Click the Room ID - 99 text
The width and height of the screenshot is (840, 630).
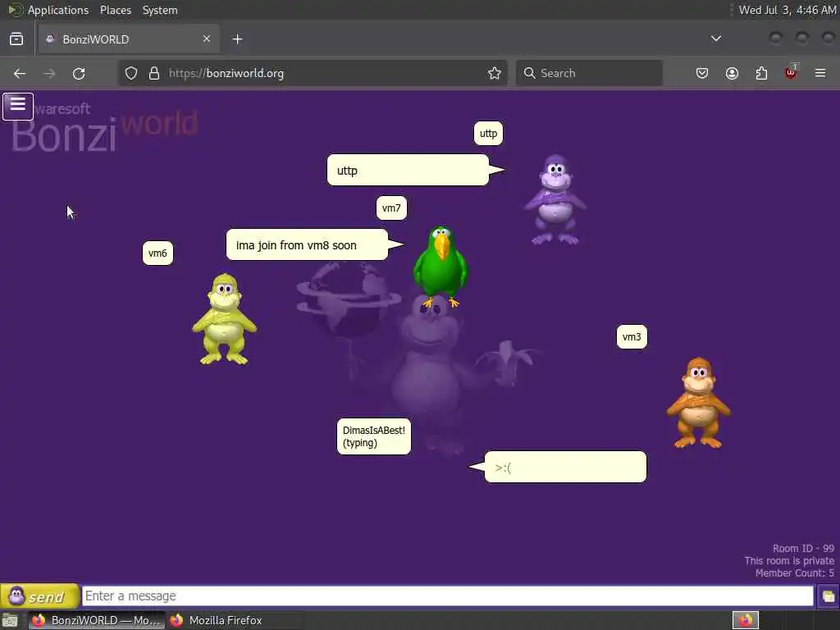click(x=803, y=549)
